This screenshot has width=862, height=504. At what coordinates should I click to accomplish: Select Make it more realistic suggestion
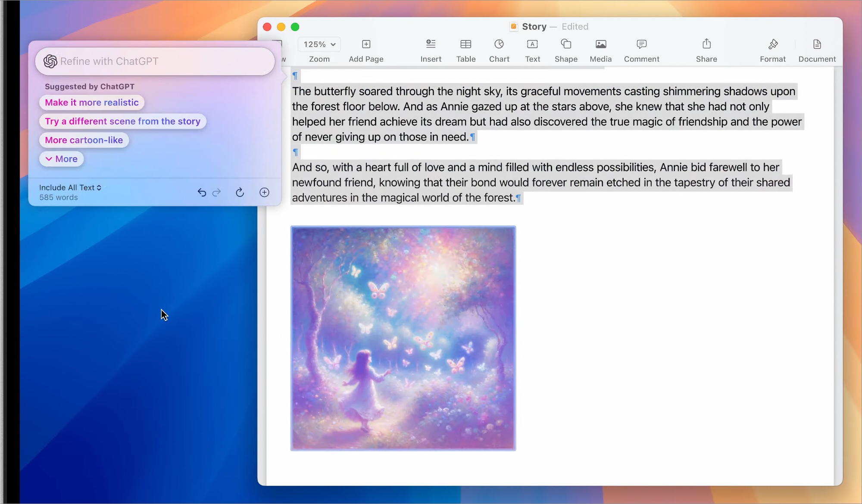tap(92, 103)
